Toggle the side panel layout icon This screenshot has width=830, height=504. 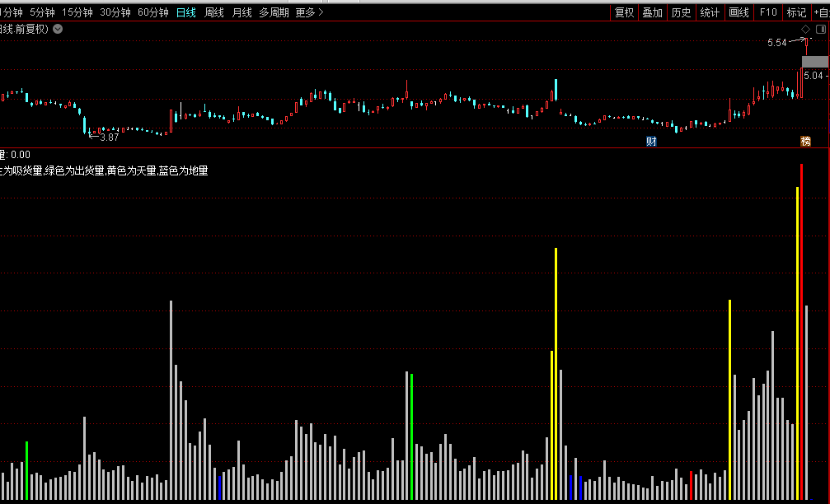click(x=820, y=29)
